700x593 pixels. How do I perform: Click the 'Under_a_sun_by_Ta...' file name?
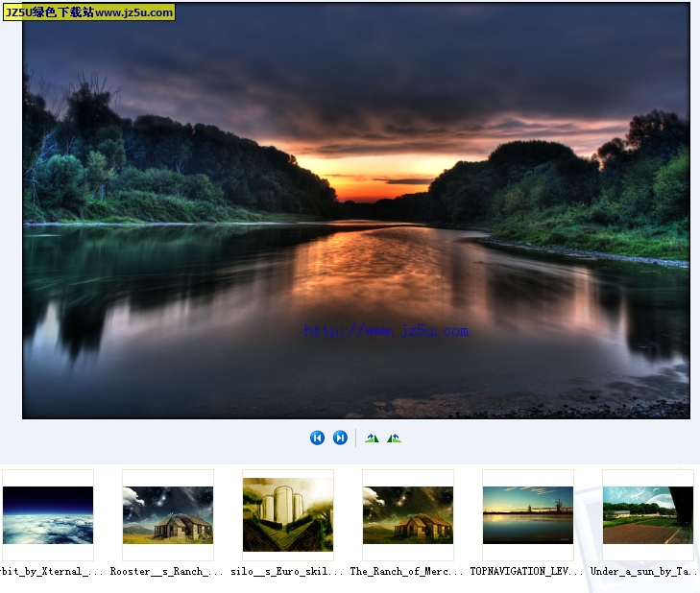(644, 572)
